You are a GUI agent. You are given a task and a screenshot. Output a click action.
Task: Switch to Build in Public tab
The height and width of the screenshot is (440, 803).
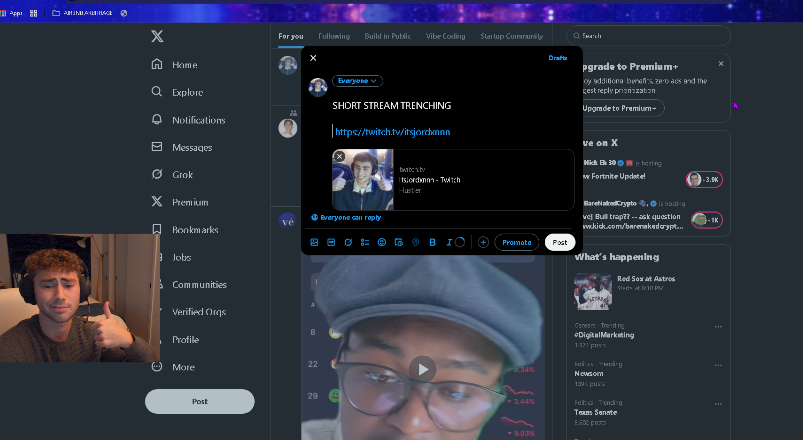pyautogui.click(x=388, y=36)
